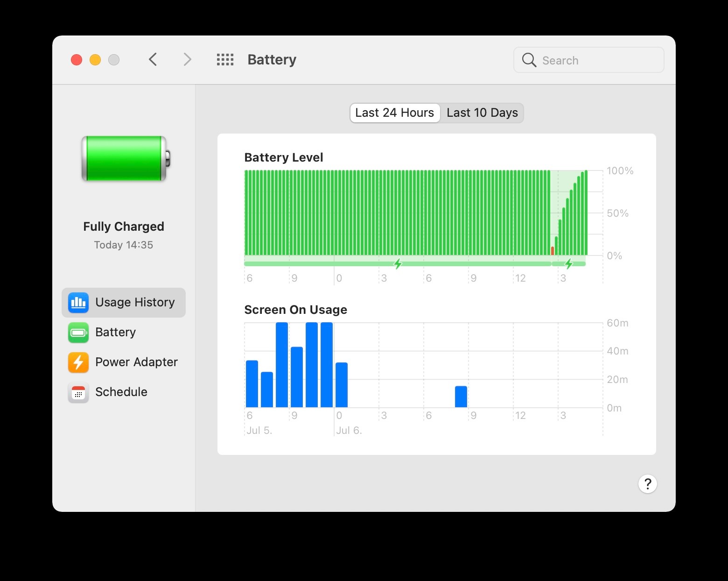This screenshot has width=728, height=581.
Task: Click the 50% axis label
Action: (x=618, y=213)
